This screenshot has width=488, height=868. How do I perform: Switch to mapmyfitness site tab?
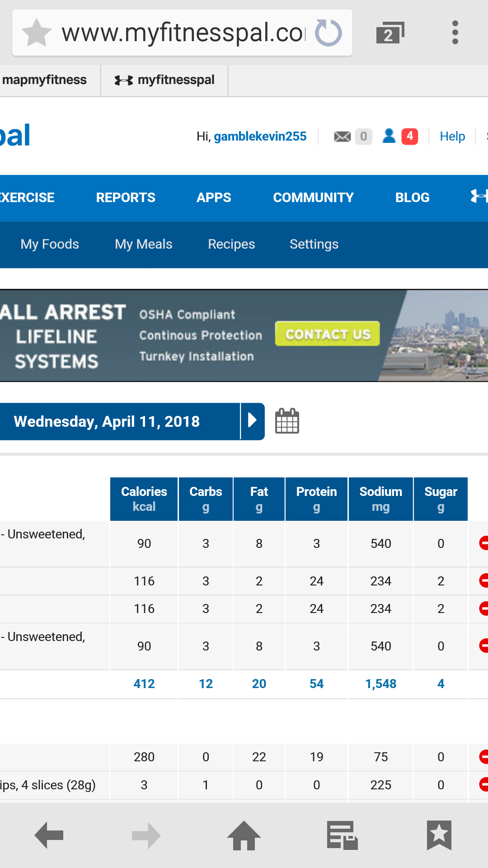44,80
